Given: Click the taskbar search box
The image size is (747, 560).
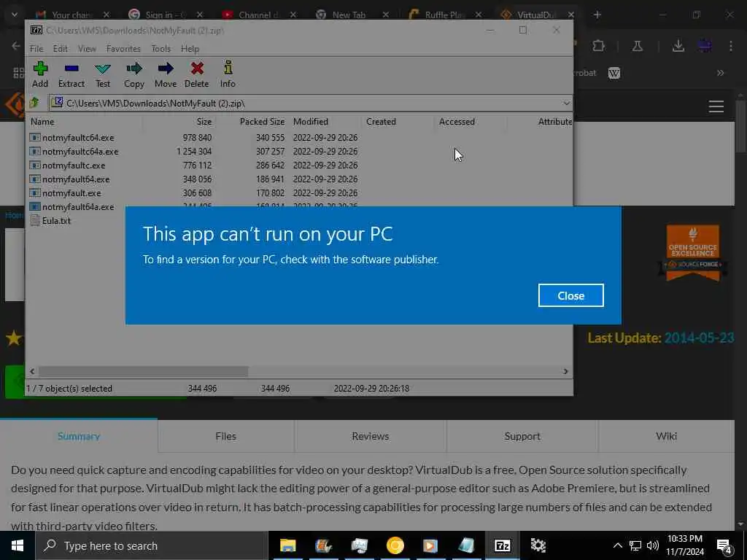Looking at the screenshot, I should (x=152, y=545).
